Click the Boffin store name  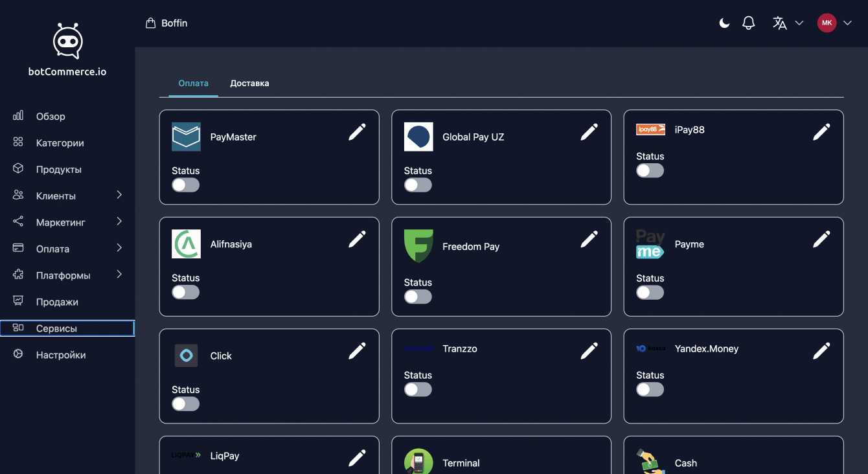(x=174, y=23)
